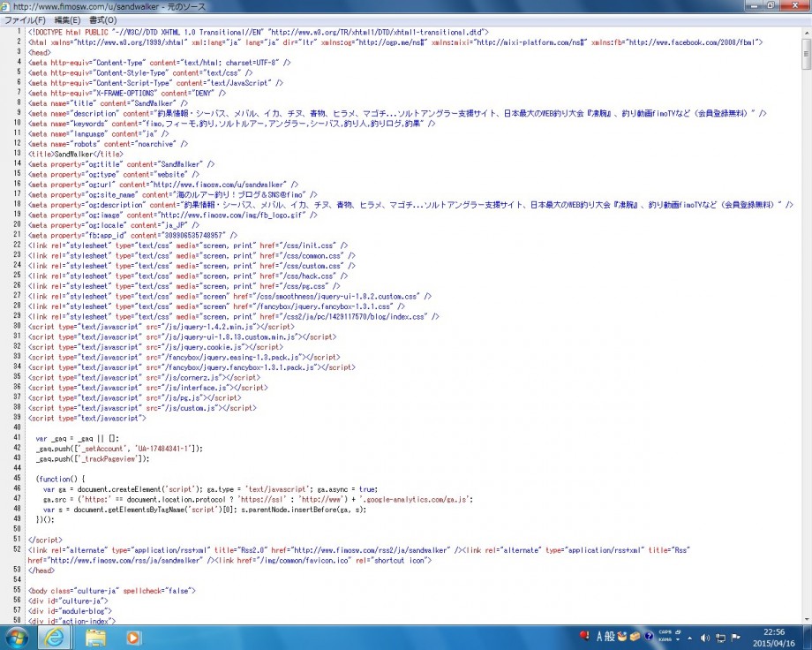Image resolution: width=812 pixels, height=650 pixels.
Task: Click the blue IME help question mark icon
Action: 648,637
